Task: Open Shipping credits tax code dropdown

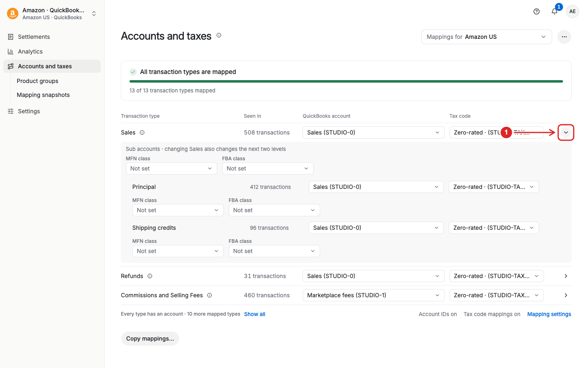Action: 494,228
